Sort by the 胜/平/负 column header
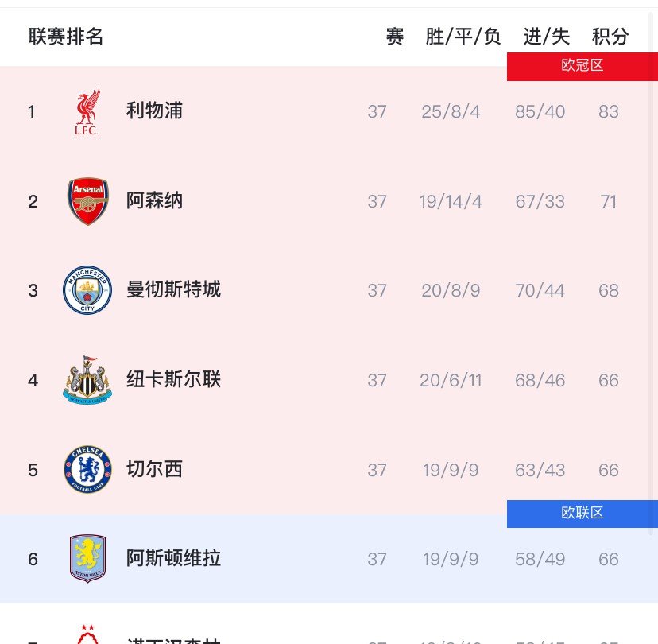 (x=463, y=36)
